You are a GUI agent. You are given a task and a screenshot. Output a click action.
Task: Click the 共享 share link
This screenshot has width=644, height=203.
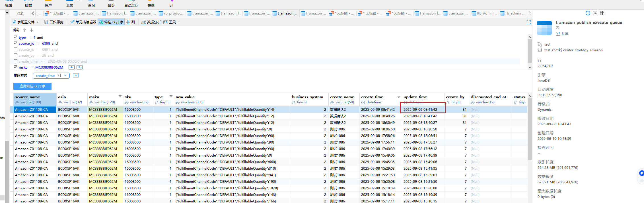pyautogui.click(x=562, y=34)
